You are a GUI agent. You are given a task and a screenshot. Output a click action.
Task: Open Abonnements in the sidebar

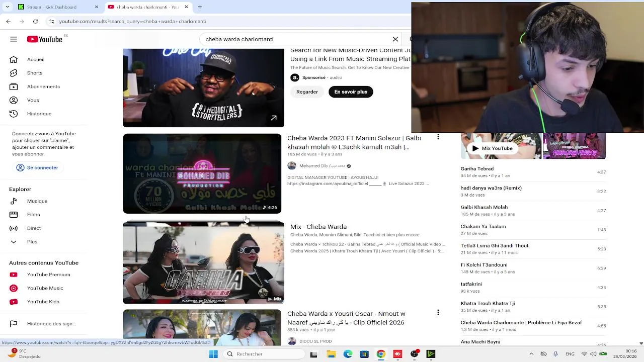pos(43,87)
